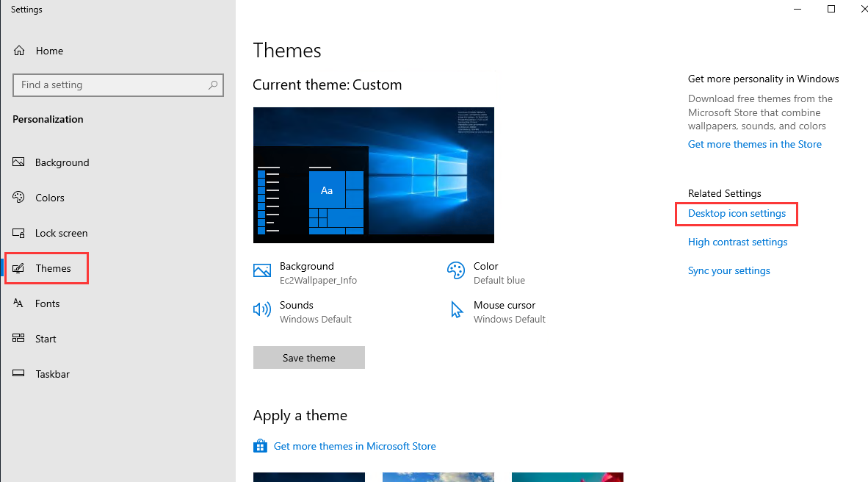Click the Start tiles icon in sidebar
Image resolution: width=868 pixels, height=482 pixels.
coord(18,338)
